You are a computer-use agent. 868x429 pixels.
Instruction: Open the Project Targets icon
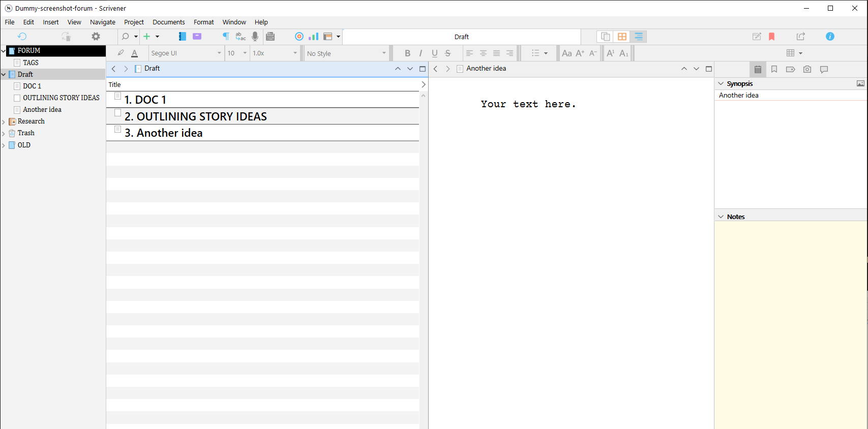299,37
